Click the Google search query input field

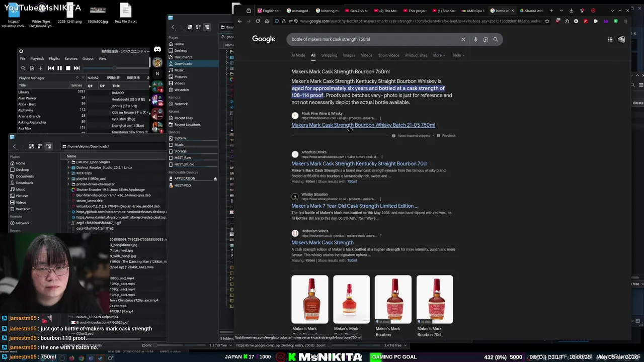(372, 39)
